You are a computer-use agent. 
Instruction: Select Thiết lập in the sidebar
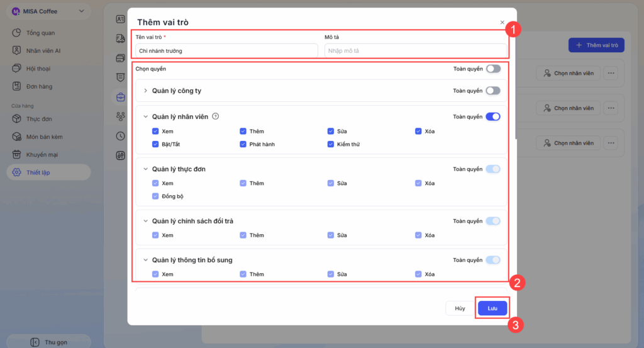[39, 172]
